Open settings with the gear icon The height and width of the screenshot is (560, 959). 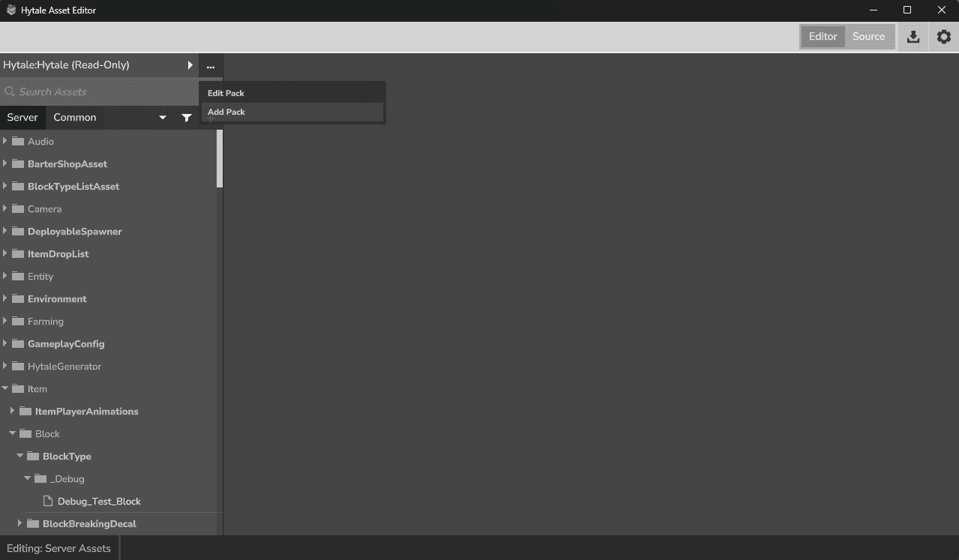[x=943, y=37]
